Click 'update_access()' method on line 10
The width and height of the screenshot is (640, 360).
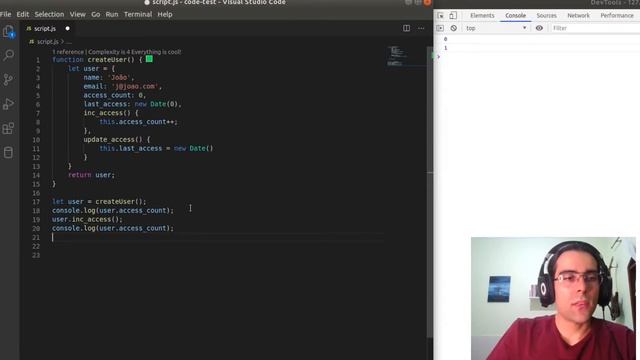coord(112,140)
